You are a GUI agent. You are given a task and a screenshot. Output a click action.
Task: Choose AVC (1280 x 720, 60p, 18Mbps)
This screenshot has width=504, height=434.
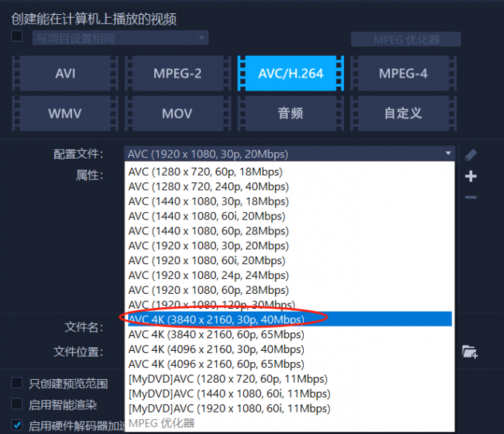point(290,172)
